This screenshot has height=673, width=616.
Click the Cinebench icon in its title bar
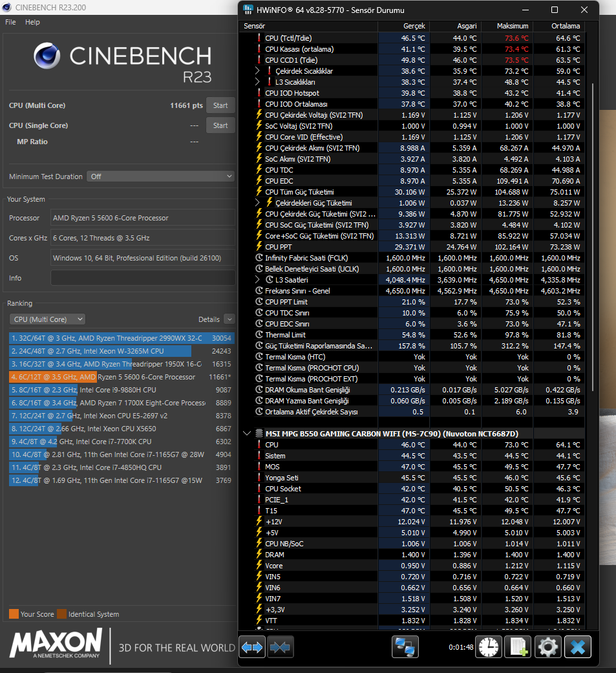click(x=6, y=7)
